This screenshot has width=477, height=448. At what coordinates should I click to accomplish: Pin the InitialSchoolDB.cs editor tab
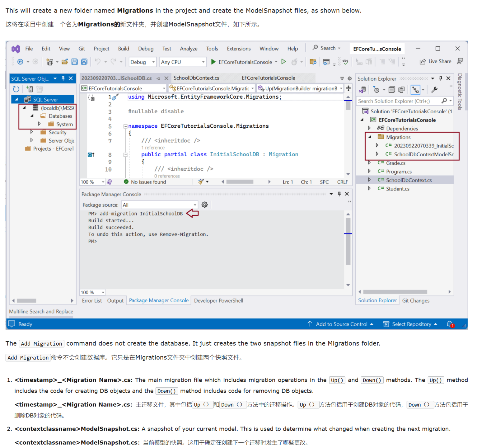[x=158, y=78]
